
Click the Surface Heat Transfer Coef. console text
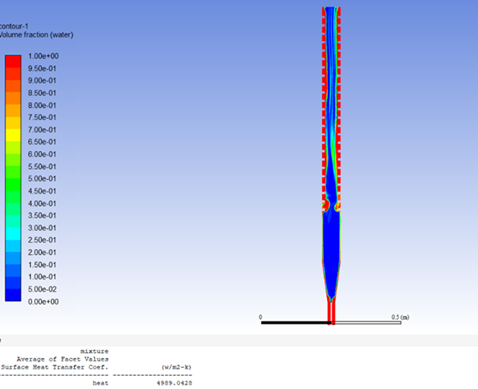point(54,367)
